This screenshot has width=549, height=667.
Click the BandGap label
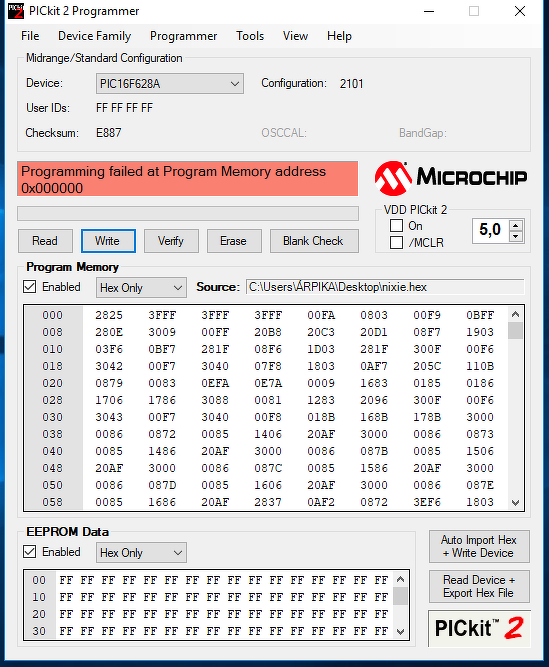(423, 133)
